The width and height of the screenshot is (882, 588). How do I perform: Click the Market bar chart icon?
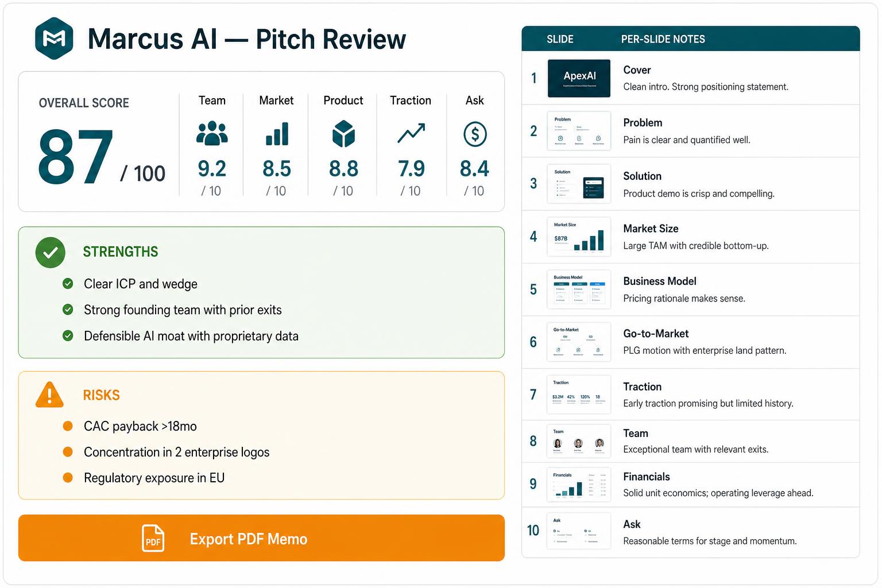277,134
